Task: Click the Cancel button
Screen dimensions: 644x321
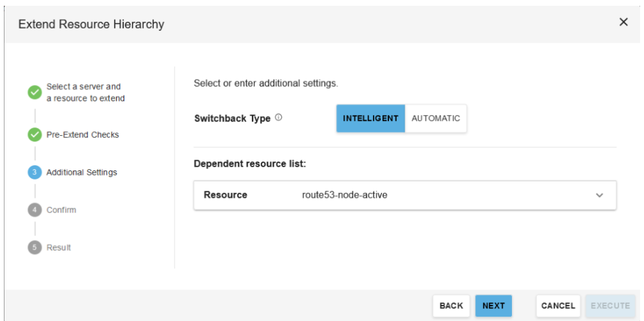Action: point(558,306)
